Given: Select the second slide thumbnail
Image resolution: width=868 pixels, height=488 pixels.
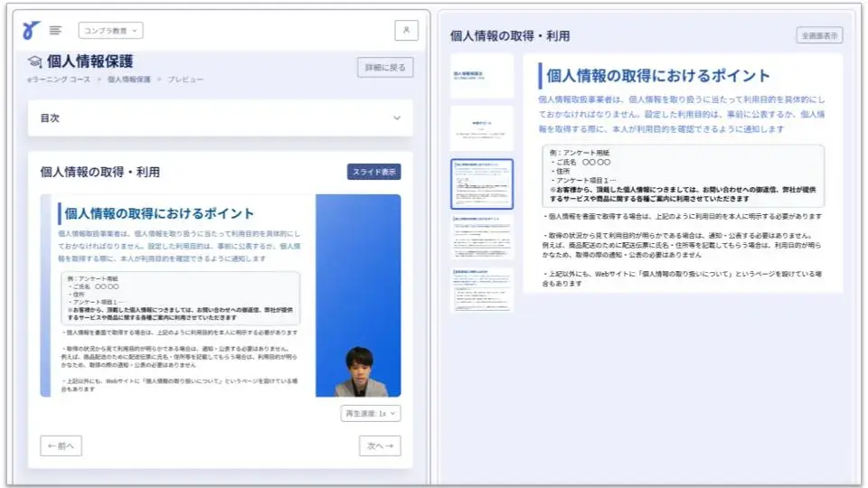Looking at the screenshot, I should tap(482, 128).
